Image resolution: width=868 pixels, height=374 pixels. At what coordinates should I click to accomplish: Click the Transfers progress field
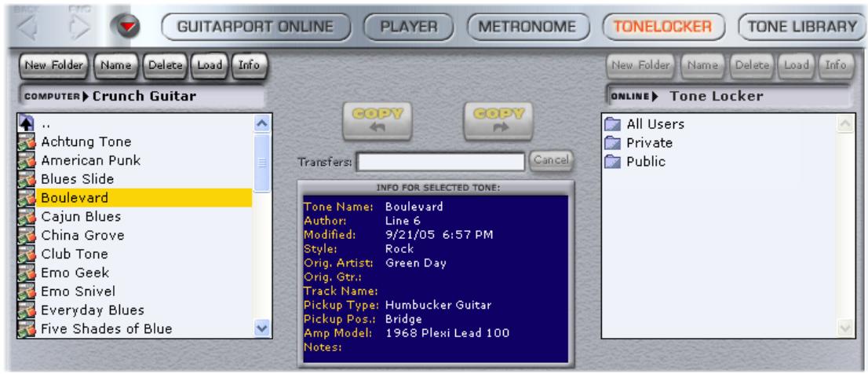440,162
